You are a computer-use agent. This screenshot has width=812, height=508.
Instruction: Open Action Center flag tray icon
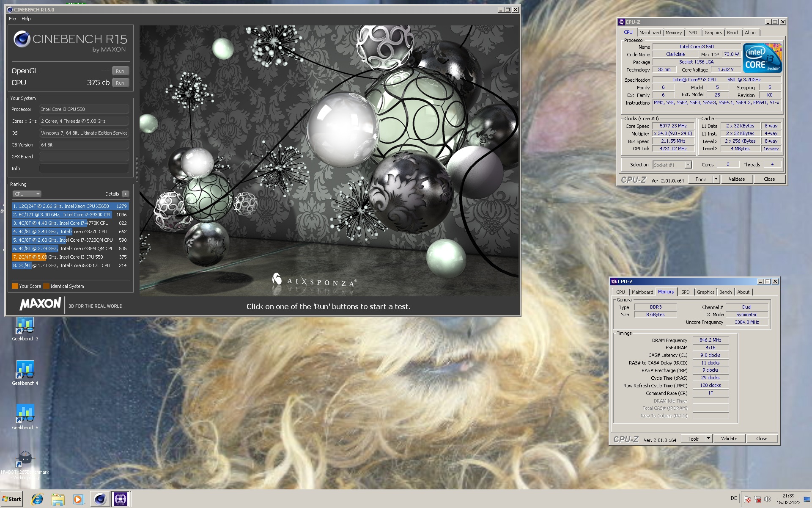747,499
